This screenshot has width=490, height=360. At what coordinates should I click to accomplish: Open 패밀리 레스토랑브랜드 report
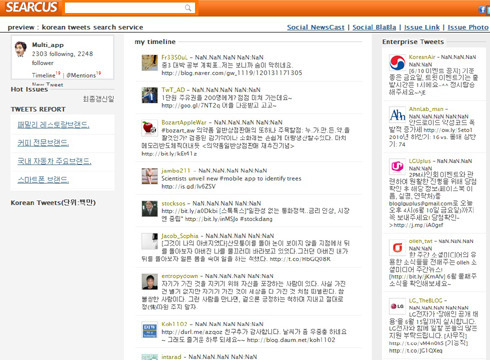[x=53, y=125]
